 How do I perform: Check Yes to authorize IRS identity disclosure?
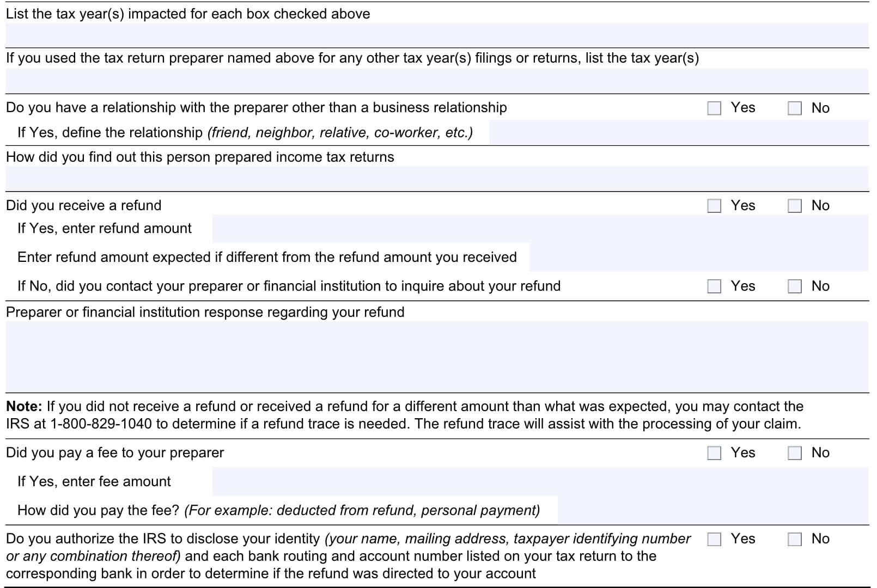tap(714, 539)
